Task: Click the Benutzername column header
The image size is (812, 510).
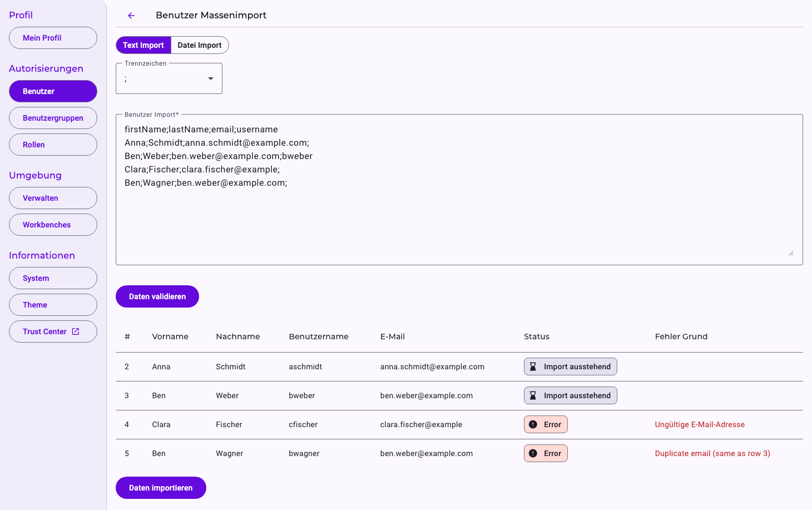Action: click(x=319, y=336)
